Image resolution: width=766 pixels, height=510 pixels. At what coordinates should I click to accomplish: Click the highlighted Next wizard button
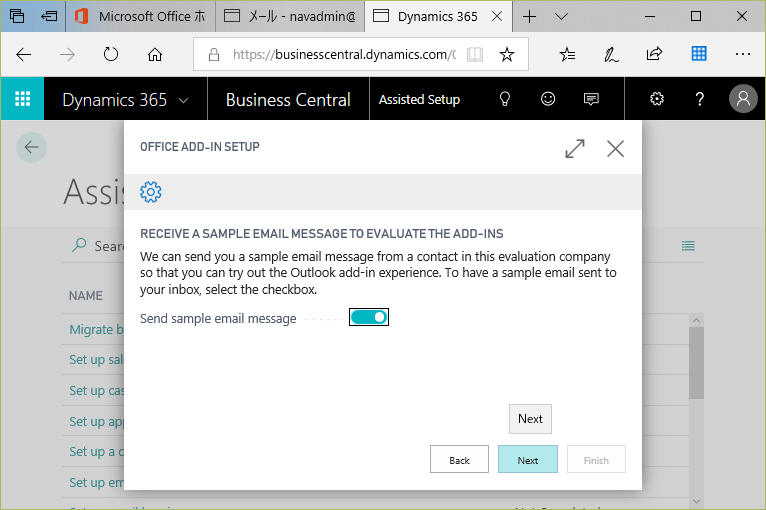tap(528, 459)
